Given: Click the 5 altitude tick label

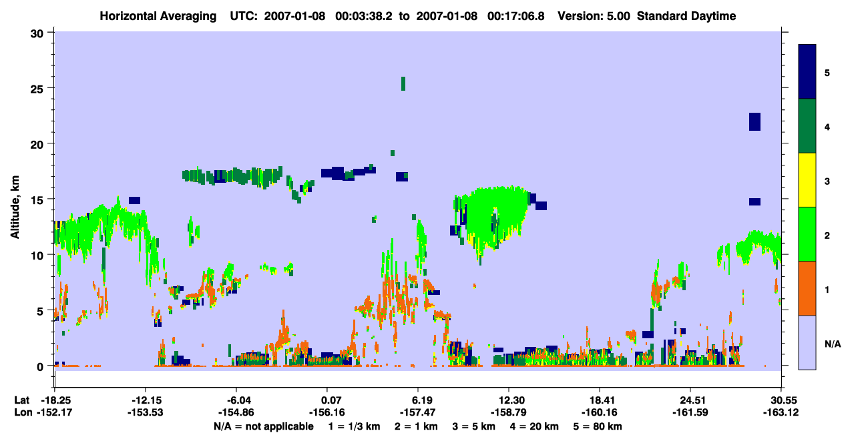Looking at the screenshot, I should coord(42,310).
